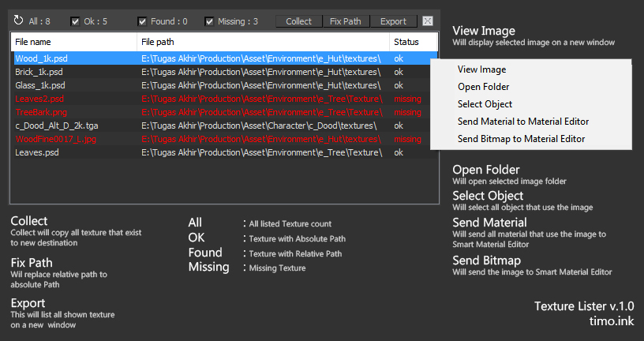The width and height of the screenshot is (644, 341).
Task: Click the Status column header
Action: coord(413,41)
